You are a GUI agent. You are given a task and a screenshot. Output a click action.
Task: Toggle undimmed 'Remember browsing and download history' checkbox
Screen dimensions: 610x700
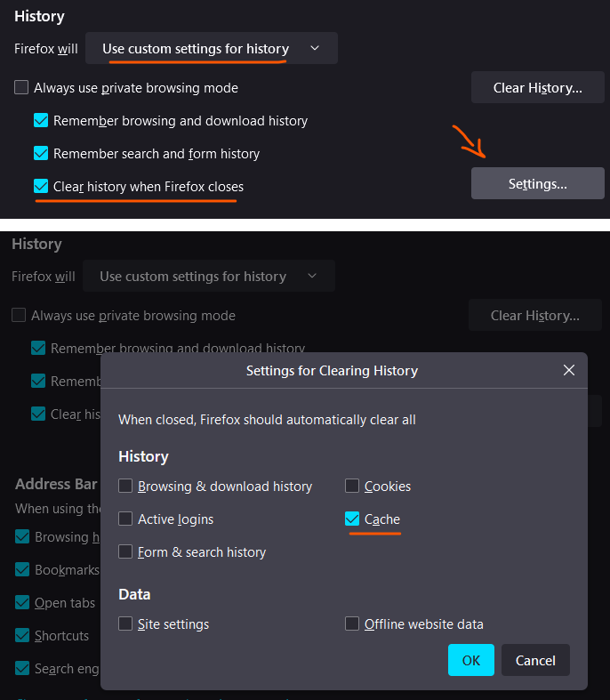(x=41, y=121)
